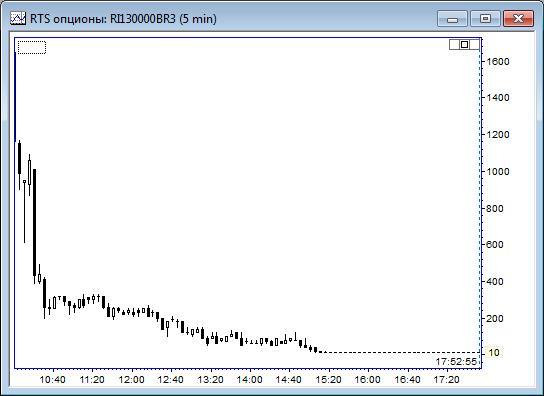Viewport: 544px width, 396px height.
Task: Click the 12:00 label on time axis
Action: (x=131, y=380)
